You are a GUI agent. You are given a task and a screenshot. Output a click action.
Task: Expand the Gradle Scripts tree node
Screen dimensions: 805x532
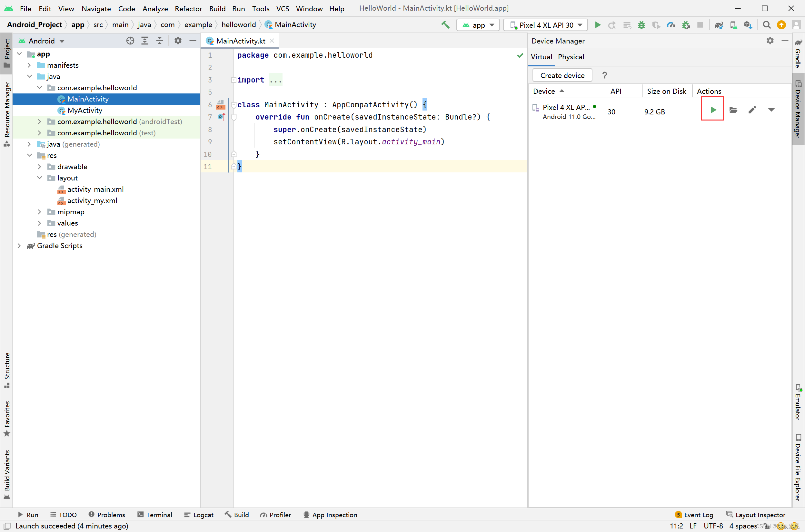[x=19, y=245]
